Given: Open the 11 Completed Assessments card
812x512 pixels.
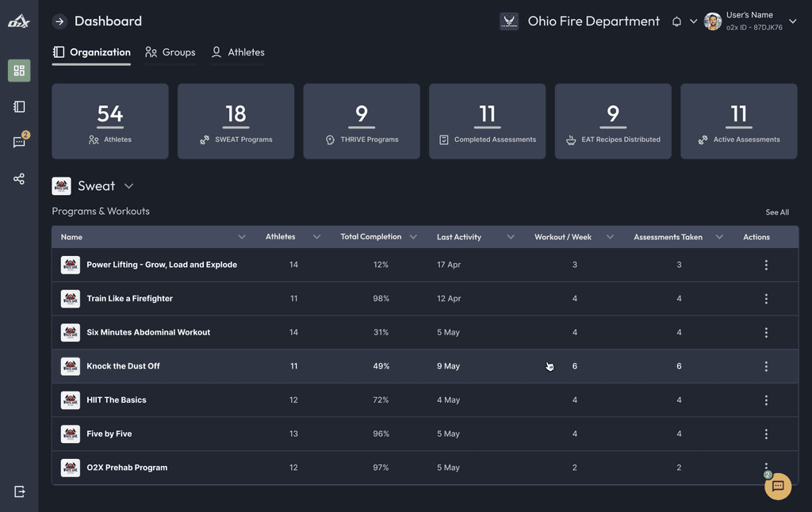Looking at the screenshot, I should point(488,121).
